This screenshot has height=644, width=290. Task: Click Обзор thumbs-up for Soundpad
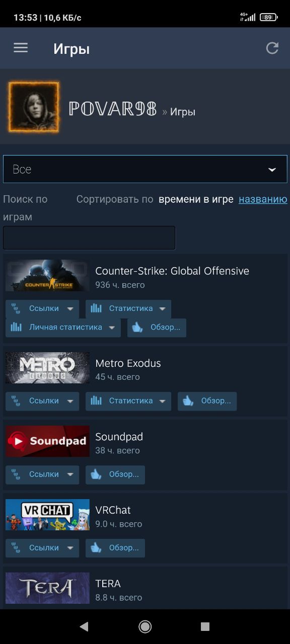pyautogui.click(x=115, y=474)
